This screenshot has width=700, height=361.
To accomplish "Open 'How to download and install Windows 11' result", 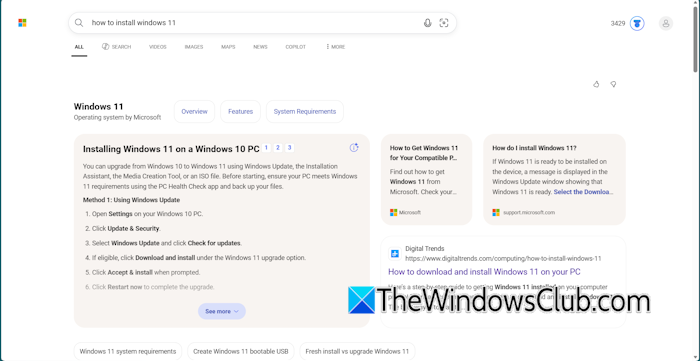I will tap(484, 272).
